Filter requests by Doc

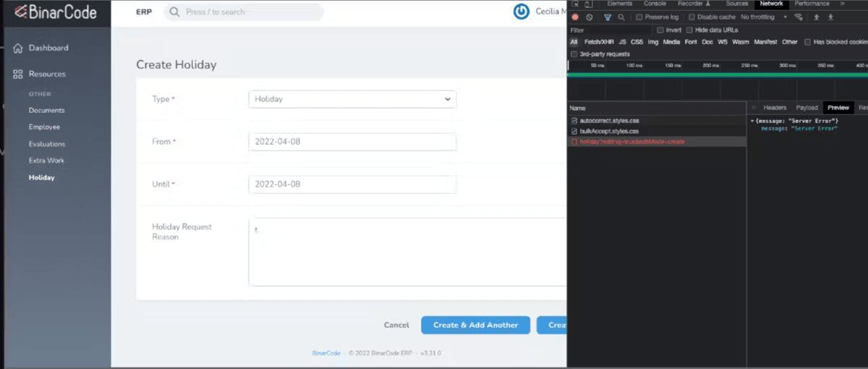(707, 42)
